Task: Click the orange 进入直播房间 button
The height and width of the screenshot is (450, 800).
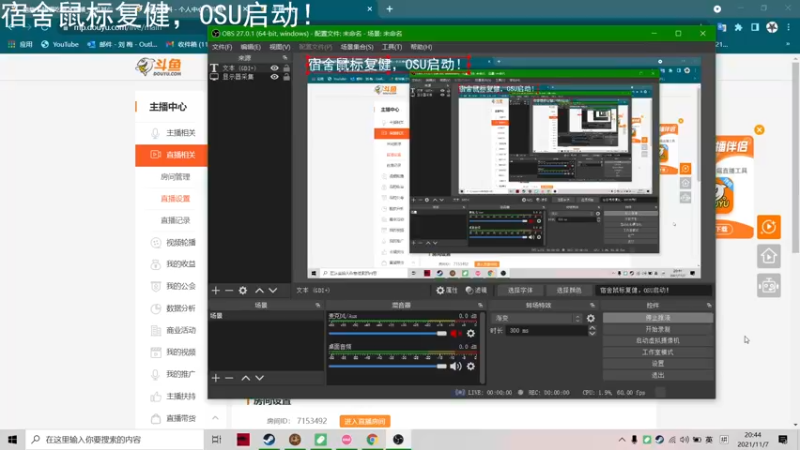Action: coord(365,421)
